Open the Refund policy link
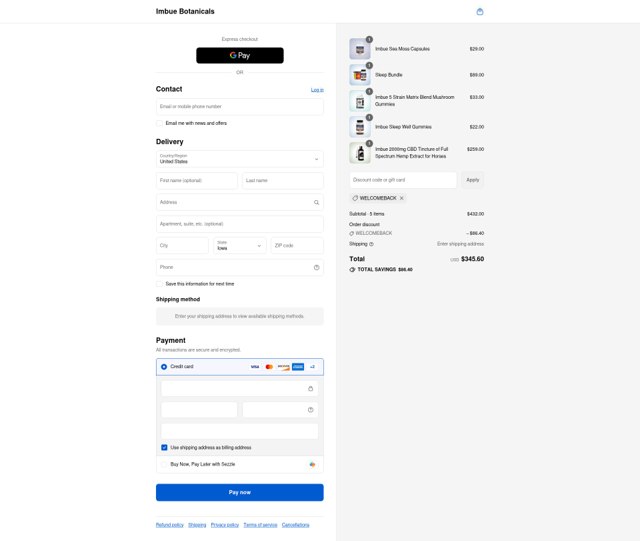This screenshot has width=640, height=541. point(170,525)
